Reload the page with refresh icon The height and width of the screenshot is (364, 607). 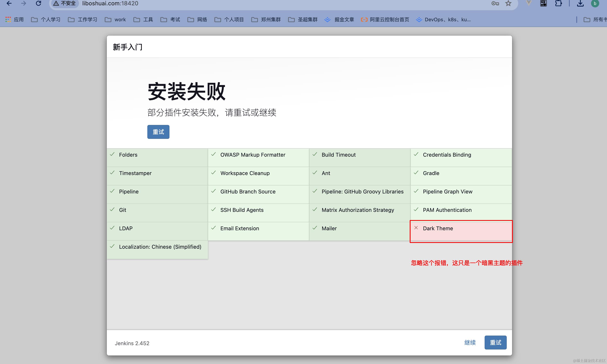(x=38, y=3)
